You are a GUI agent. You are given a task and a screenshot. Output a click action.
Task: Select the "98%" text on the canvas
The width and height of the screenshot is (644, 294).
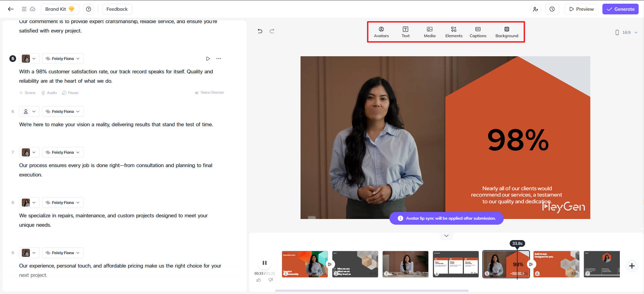click(x=518, y=140)
